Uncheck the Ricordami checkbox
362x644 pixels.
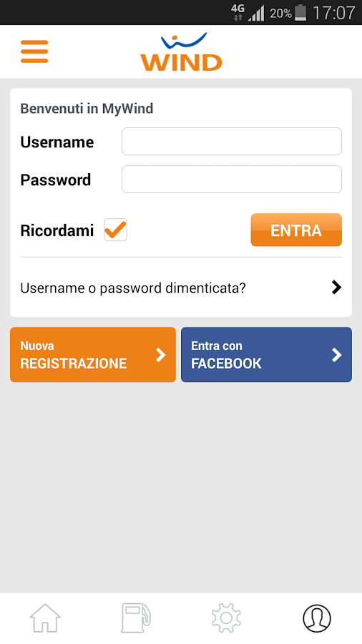(x=115, y=230)
